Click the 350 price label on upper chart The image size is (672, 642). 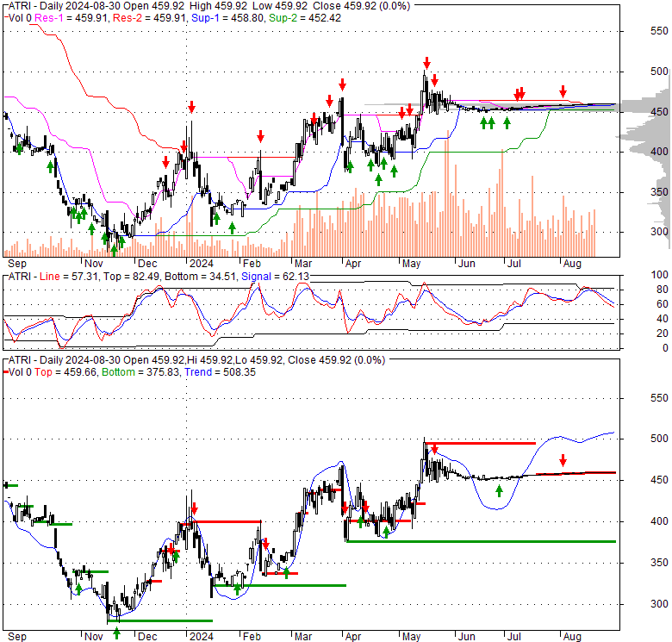click(x=659, y=191)
